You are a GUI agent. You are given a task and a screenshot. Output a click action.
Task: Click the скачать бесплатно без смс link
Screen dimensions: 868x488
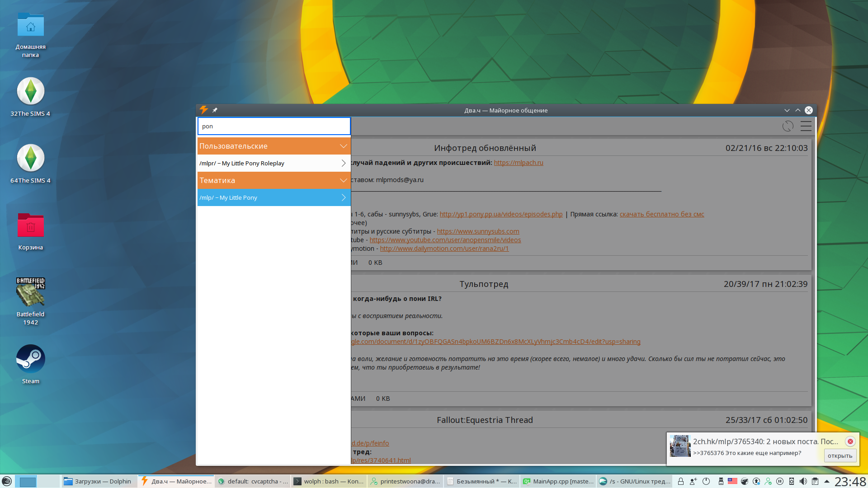tap(662, 214)
